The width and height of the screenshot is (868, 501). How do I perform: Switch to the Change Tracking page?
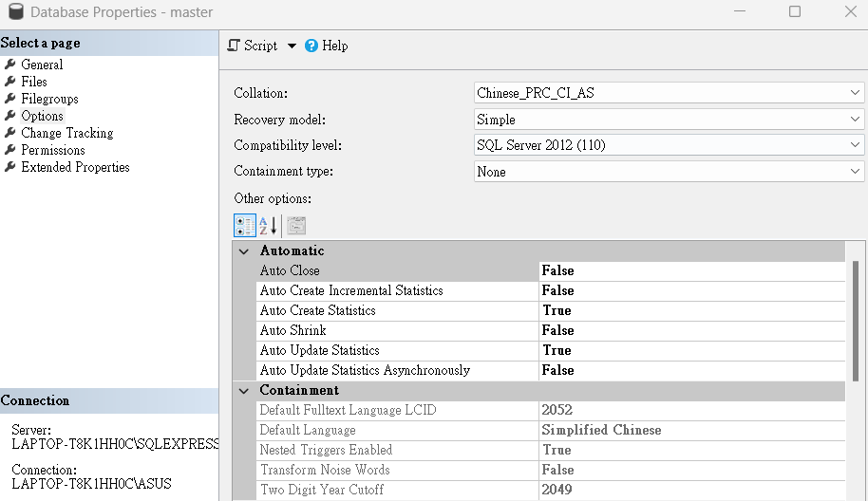point(67,133)
